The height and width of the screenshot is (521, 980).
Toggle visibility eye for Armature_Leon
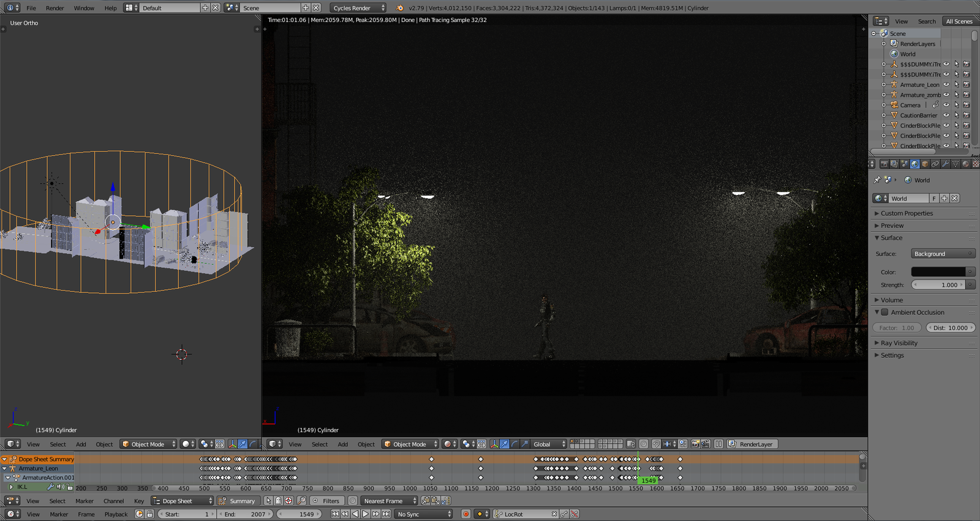point(946,85)
